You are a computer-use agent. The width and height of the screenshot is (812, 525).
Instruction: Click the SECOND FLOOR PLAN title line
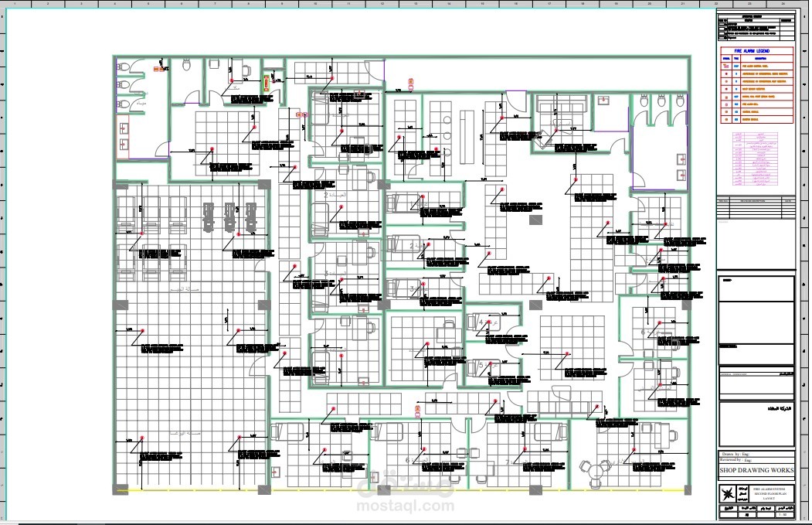pos(770,494)
